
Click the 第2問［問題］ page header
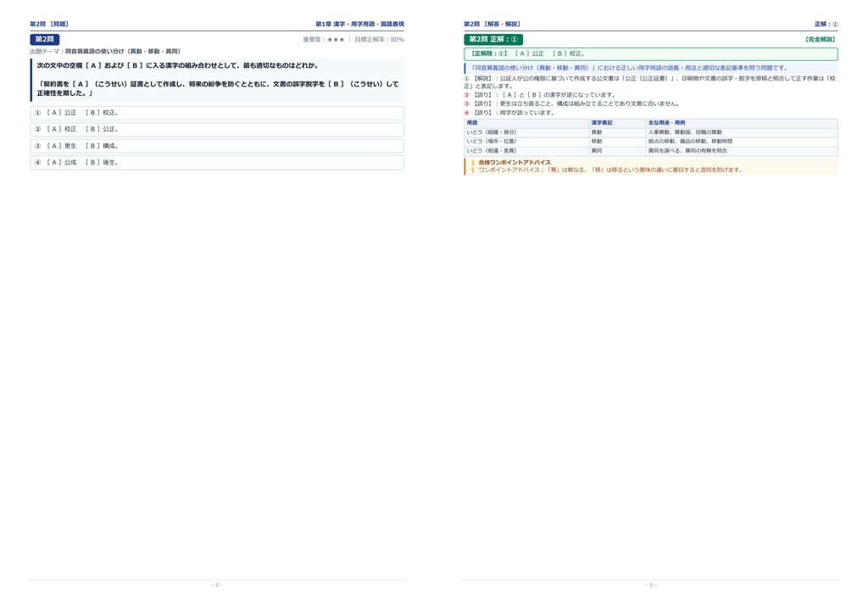pyautogui.click(x=49, y=25)
